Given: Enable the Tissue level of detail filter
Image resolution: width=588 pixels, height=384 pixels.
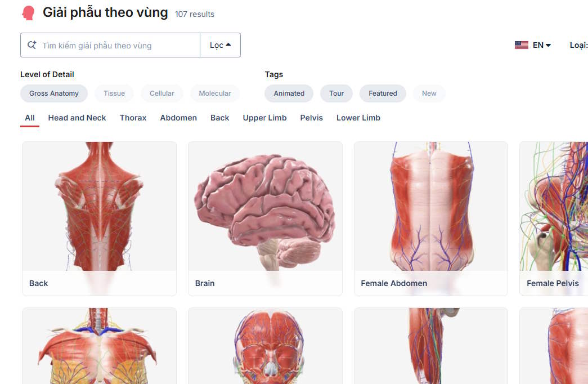Looking at the screenshot, I should tap(114, 93).
